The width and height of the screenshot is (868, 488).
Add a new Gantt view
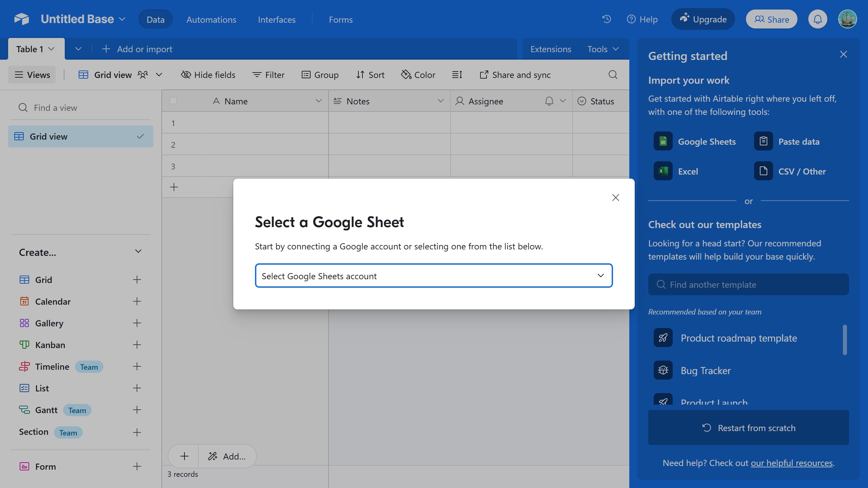(137, 410)
